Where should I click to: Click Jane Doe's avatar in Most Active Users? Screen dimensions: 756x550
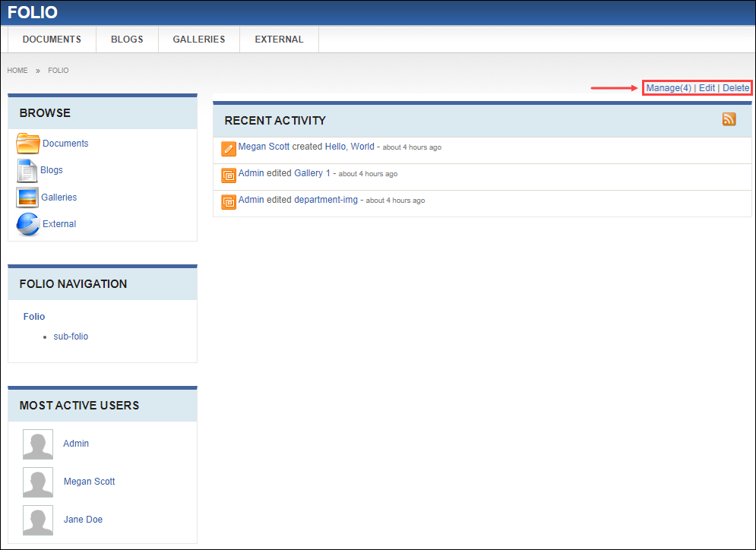[38, 520]
